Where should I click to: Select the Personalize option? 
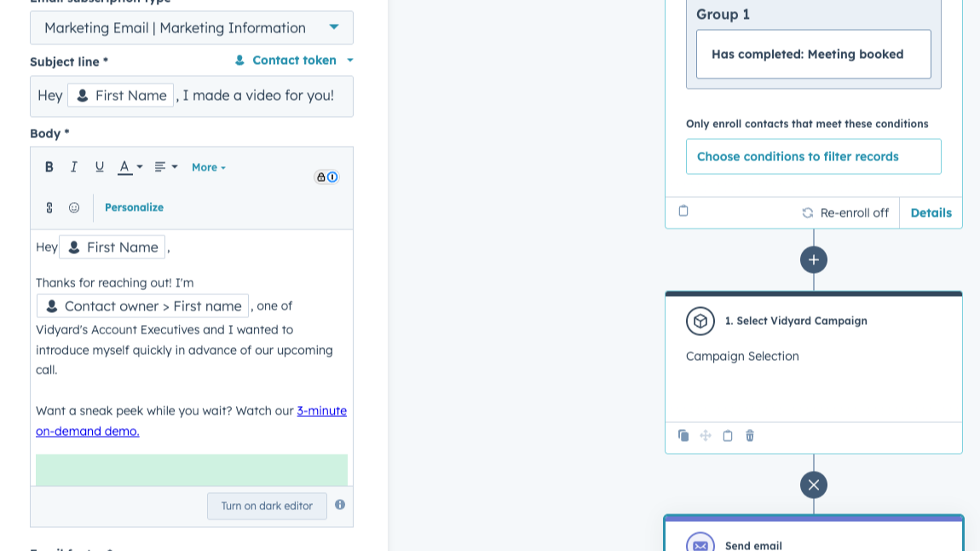pyautogui.click(x=134, y=207)
